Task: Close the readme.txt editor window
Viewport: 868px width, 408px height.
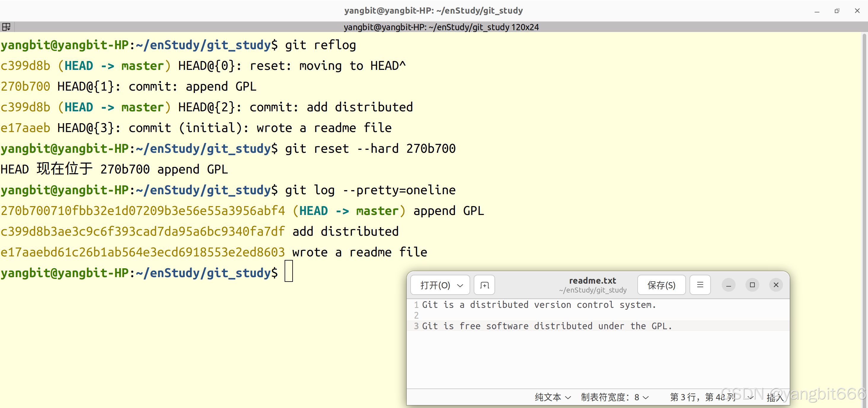Action: (776, 285)
